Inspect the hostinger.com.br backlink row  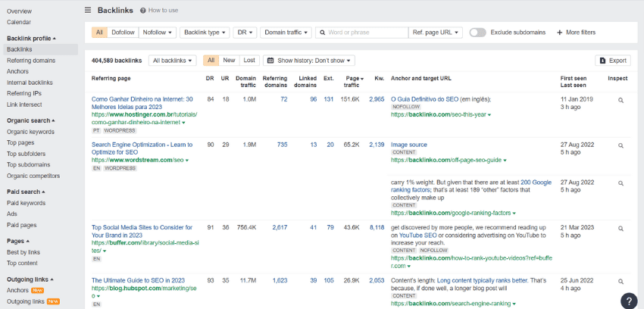click(621, 100)
